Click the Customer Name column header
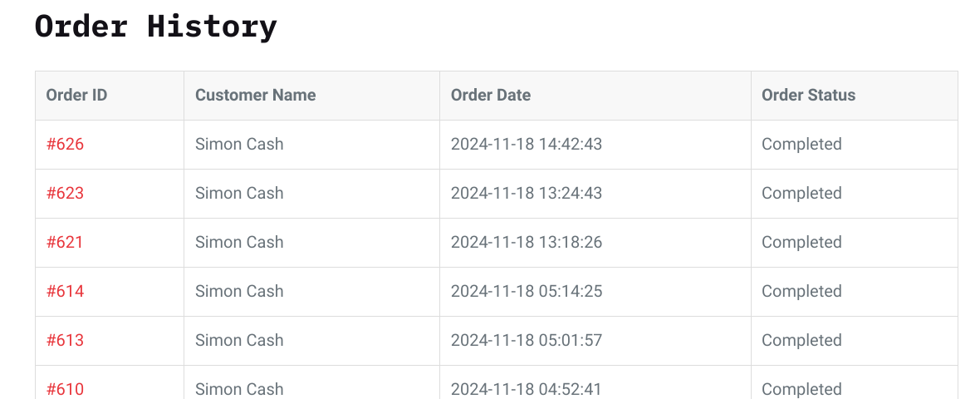This screenshot has height=399, width=980. click(255, 95)
